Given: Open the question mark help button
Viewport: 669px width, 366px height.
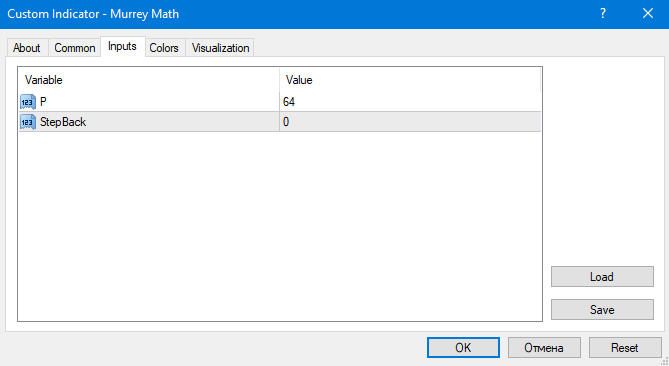Looking at the screenshot, I should pos(603,14).
